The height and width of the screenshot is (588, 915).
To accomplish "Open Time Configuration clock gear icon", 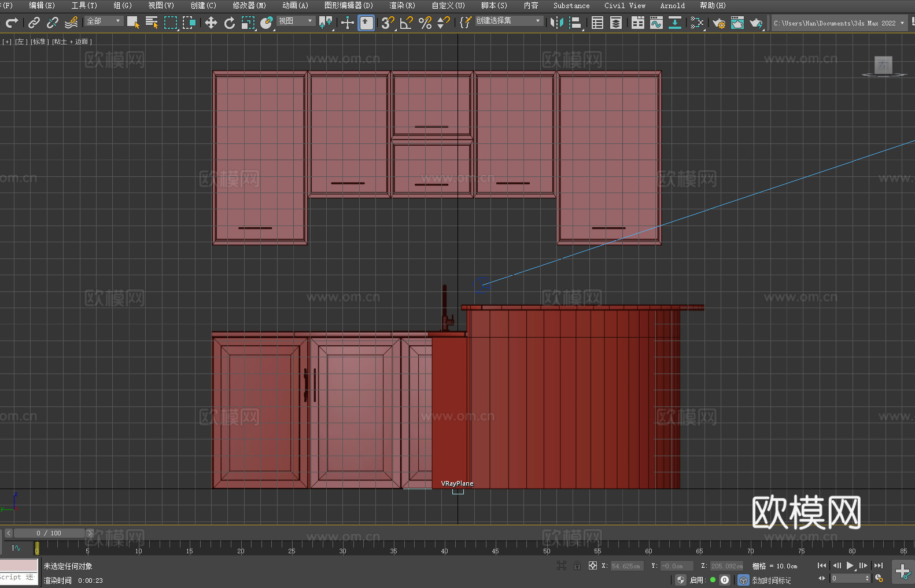I will click(x=879, y=578).
